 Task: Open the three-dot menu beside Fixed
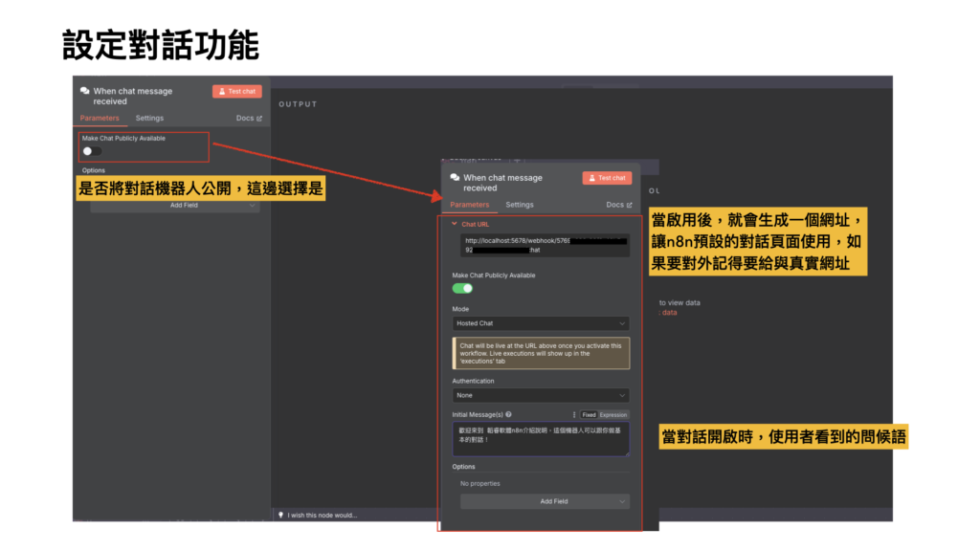coord(574,415)
